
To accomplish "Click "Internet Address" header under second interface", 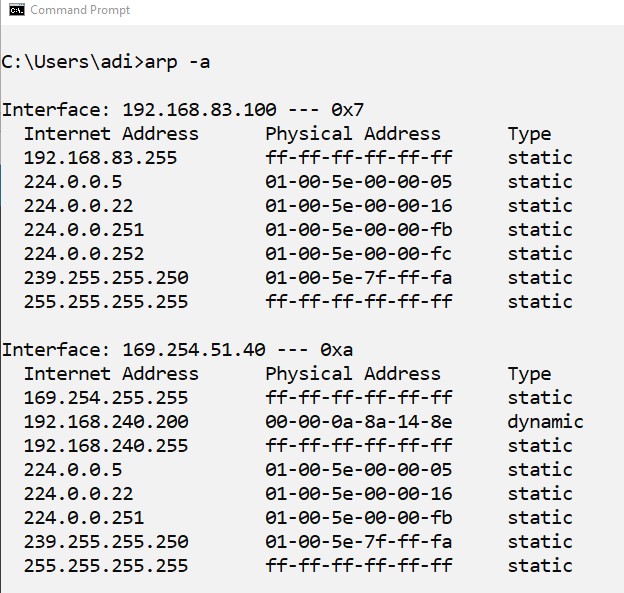I will coord(111,374).
